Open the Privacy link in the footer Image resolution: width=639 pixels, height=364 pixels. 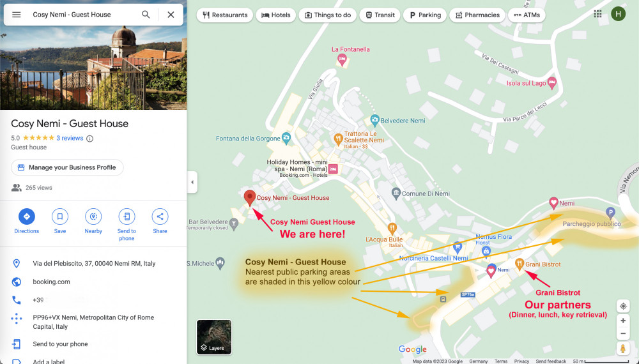click(521, 361)
